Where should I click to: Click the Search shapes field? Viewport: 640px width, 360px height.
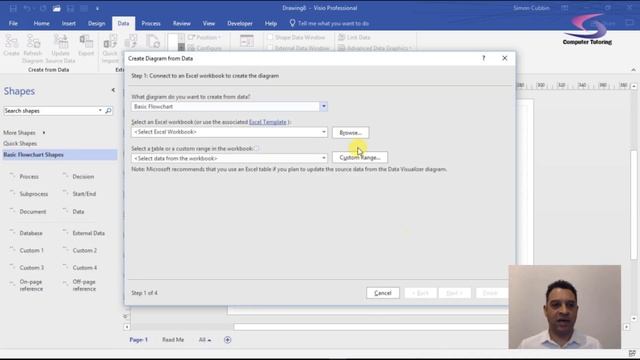pos(51,111)
